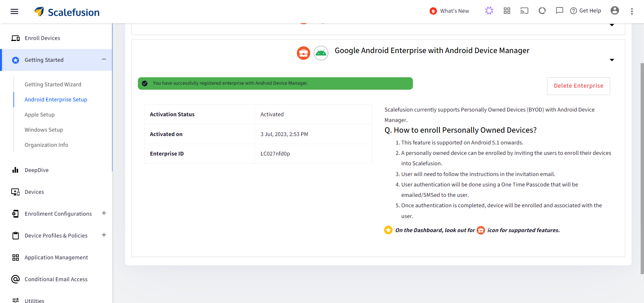The image size is (644, 303).
Task: Open the hamburger menu
Action: (14, 11)
